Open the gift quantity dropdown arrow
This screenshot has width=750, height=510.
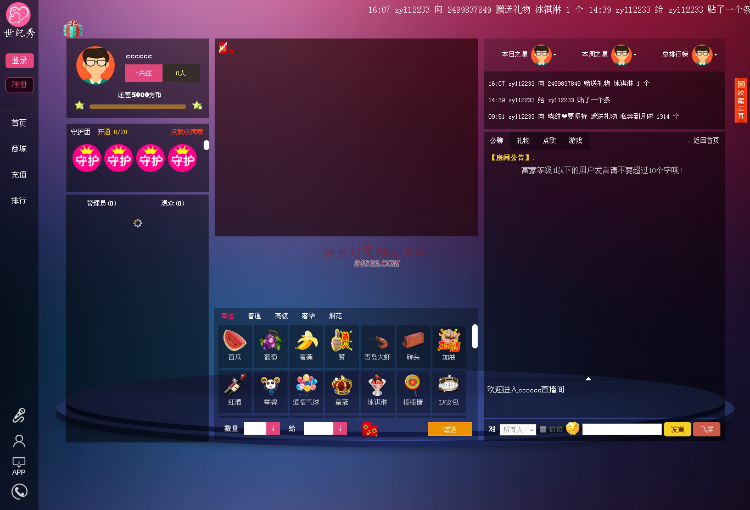pyautogui.click(x=273, y=429)
